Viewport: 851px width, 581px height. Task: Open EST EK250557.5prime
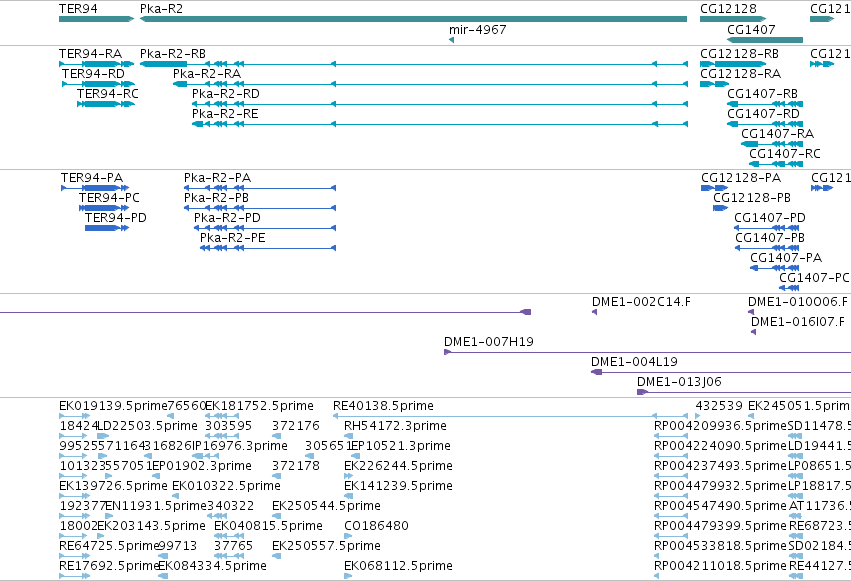[276, 556]
